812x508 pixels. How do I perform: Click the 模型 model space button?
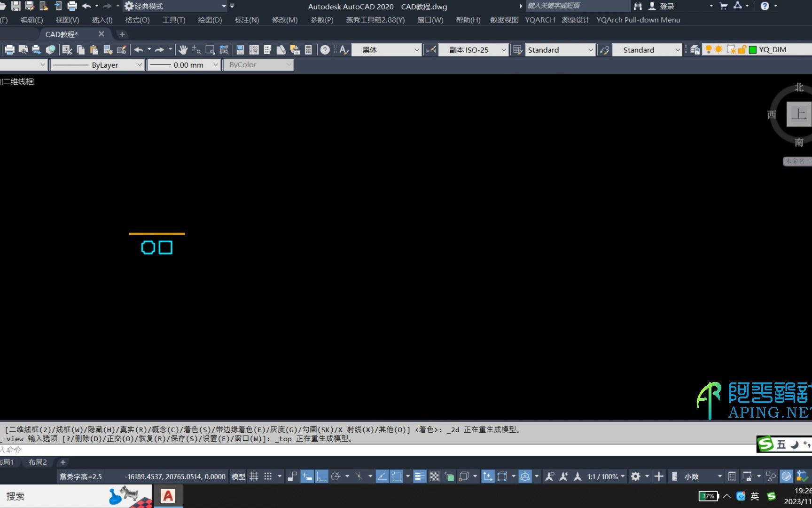point(238,476)
